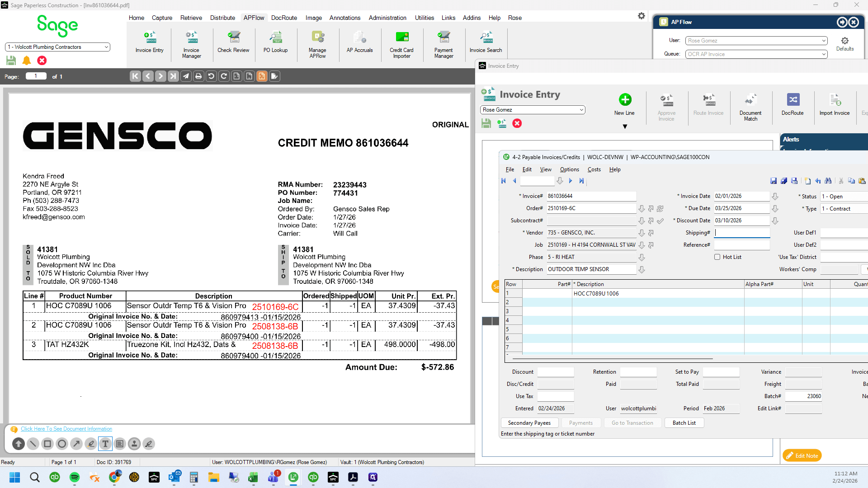
Task: Open the Invoice Date picker arrow
Action: [775, 196]
